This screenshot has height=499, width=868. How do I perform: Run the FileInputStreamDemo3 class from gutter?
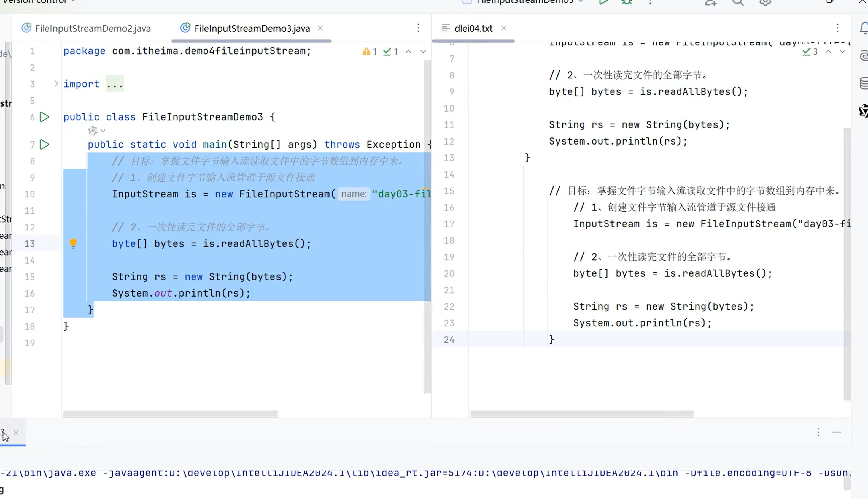[44, 117]
